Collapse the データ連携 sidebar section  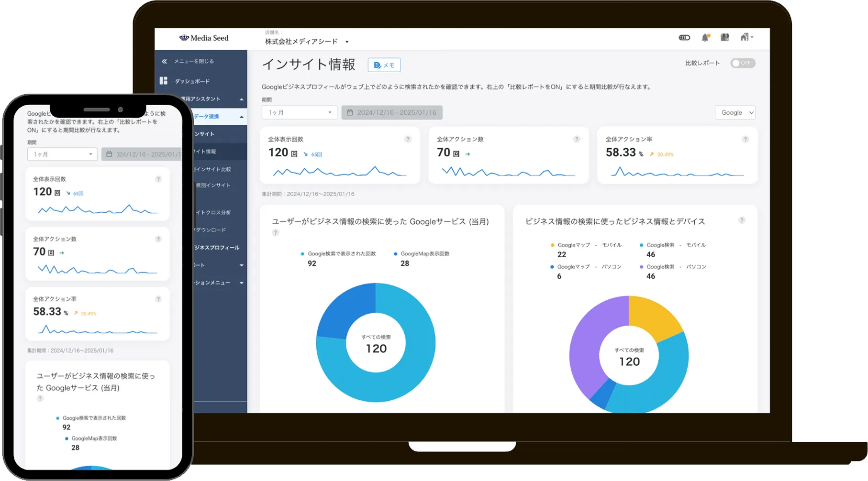pos(241,117)
